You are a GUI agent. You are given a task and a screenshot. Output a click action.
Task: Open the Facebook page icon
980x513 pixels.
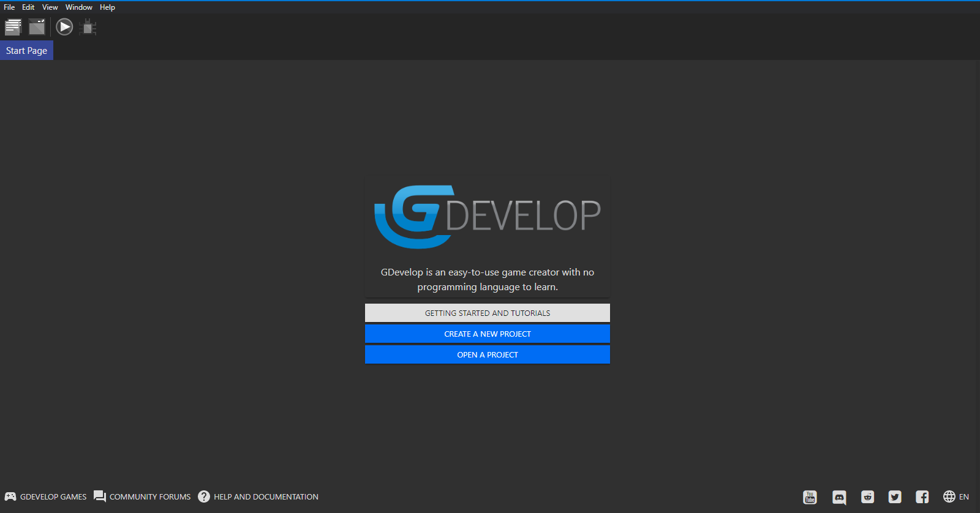(x=922, y=497)
